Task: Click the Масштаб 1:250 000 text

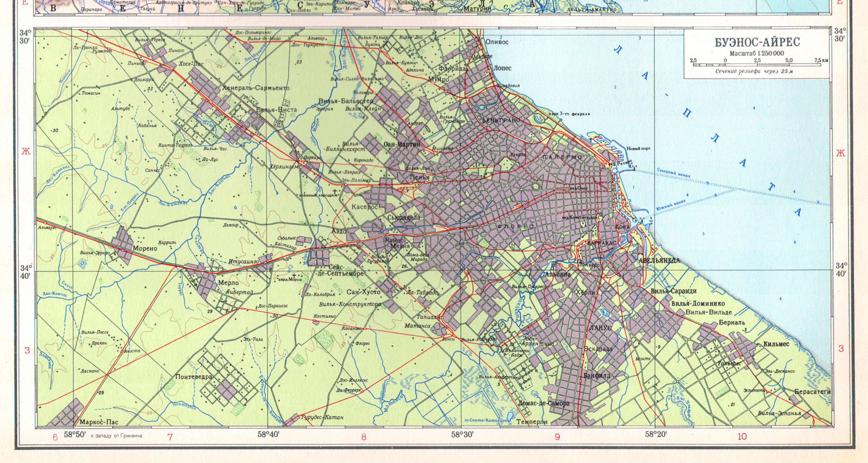Action: 757,53
